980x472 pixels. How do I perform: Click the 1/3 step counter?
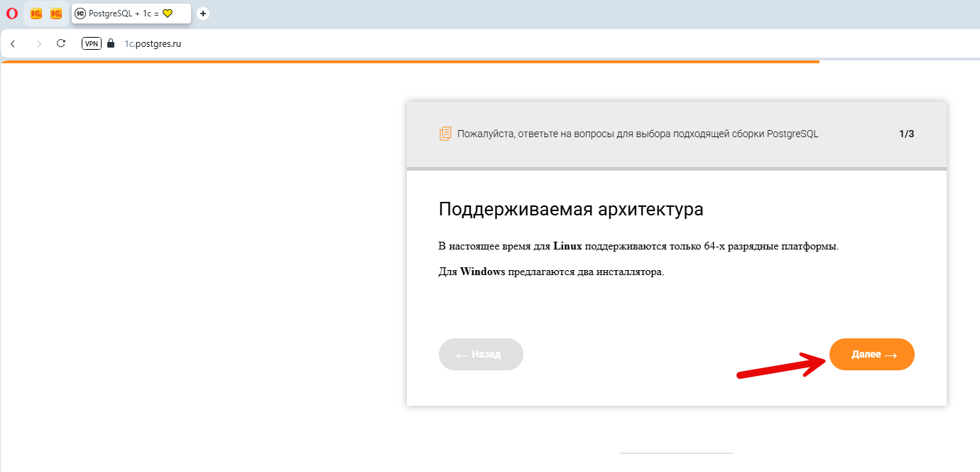click(906, 134)
